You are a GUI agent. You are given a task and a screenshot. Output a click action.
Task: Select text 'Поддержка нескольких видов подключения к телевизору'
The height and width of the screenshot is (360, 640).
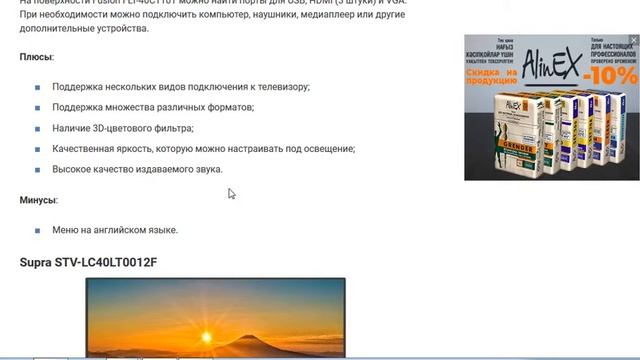pos(181,87)
